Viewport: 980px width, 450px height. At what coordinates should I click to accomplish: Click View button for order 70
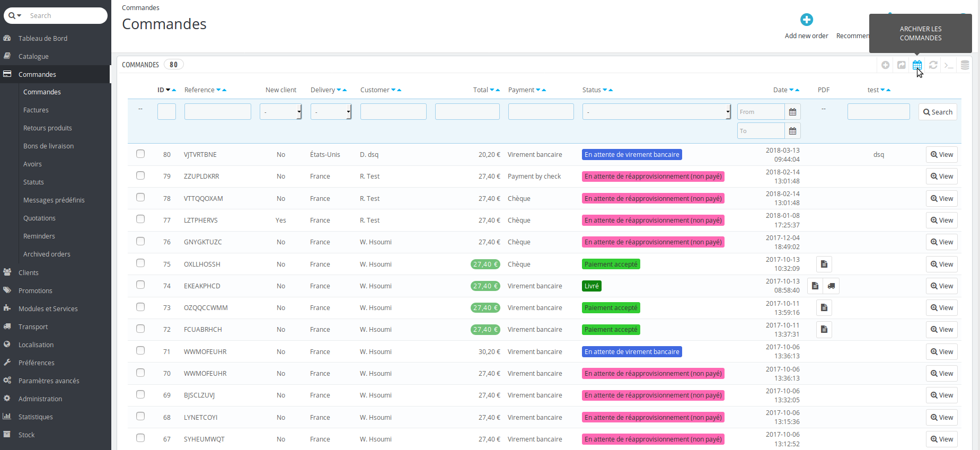click(x=942, y=373)
